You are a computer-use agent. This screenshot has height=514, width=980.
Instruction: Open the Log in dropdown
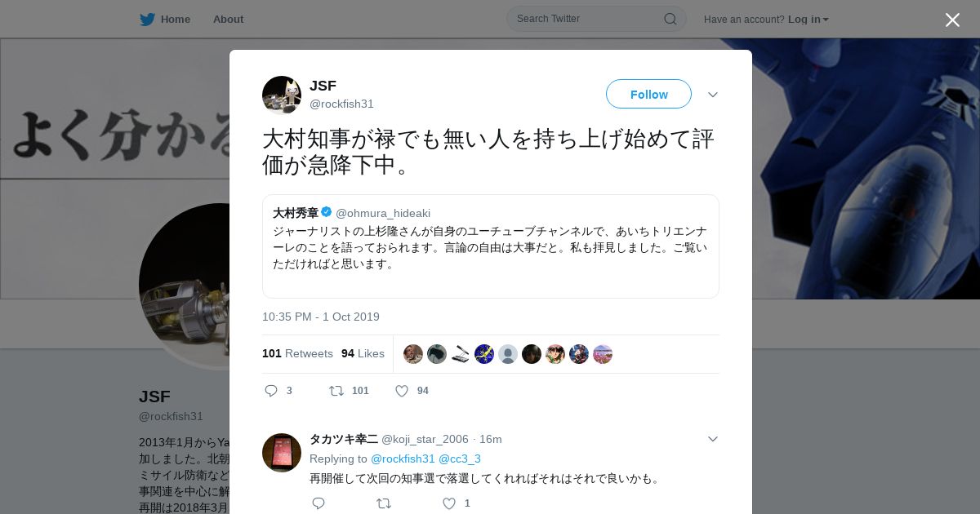click(808, 19)
